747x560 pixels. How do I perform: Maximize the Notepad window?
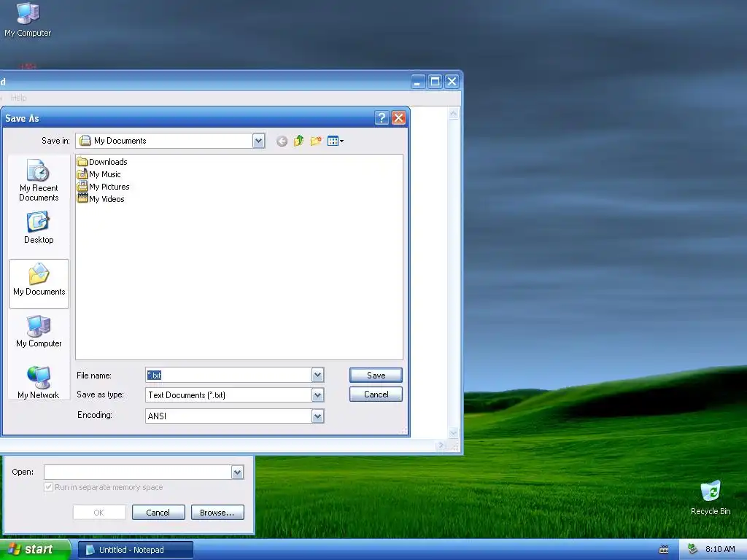pyautogui.click(x=435, y=82)
